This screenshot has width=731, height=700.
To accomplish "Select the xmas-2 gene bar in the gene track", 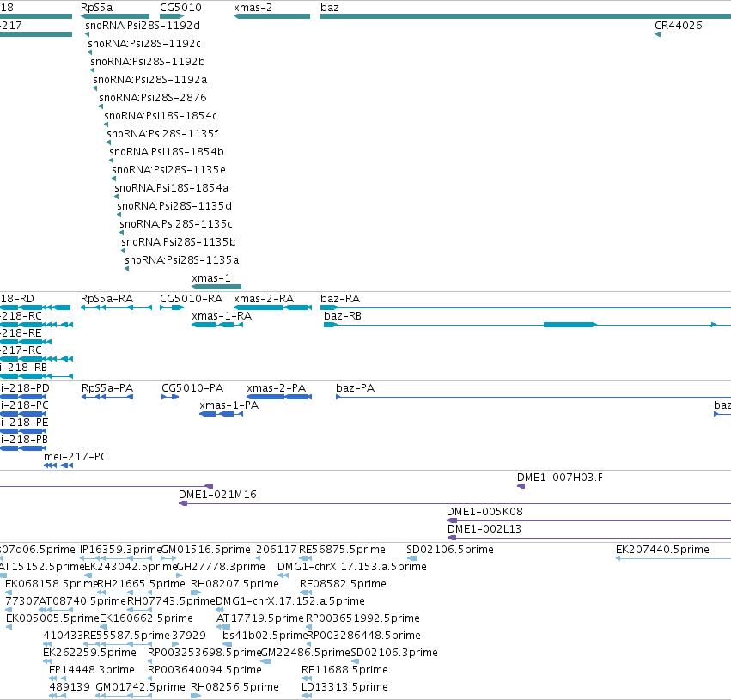I will (271, 16).
